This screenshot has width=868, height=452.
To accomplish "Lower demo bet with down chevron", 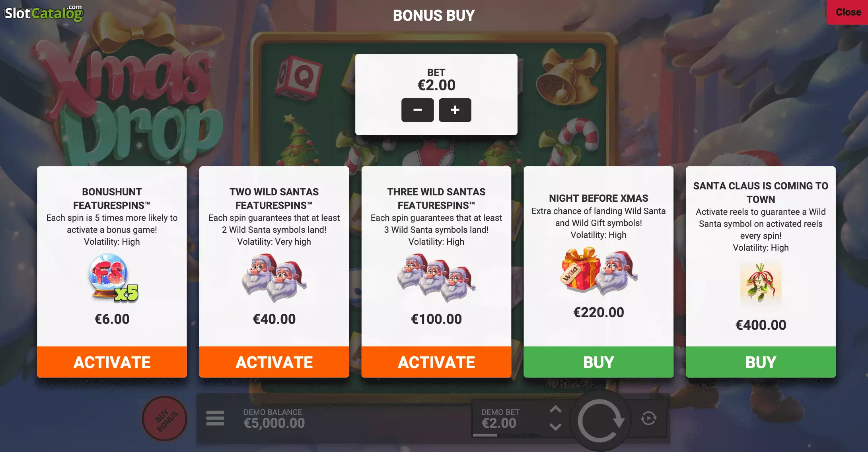I will tap(555, 427).
